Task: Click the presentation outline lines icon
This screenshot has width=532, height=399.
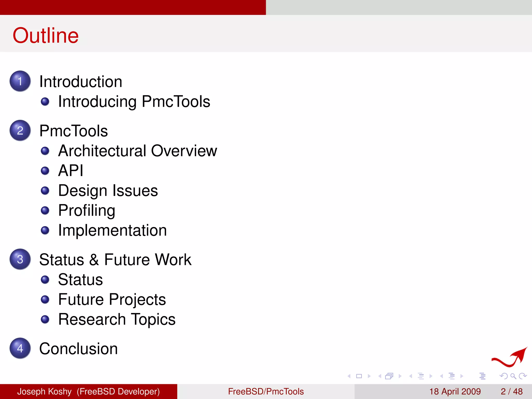Action: point(482,376)
